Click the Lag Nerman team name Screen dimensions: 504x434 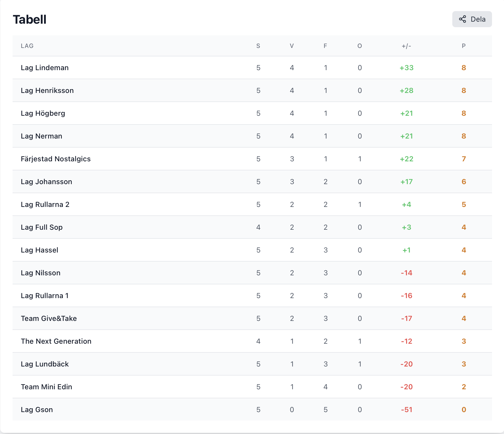point(41,136)
